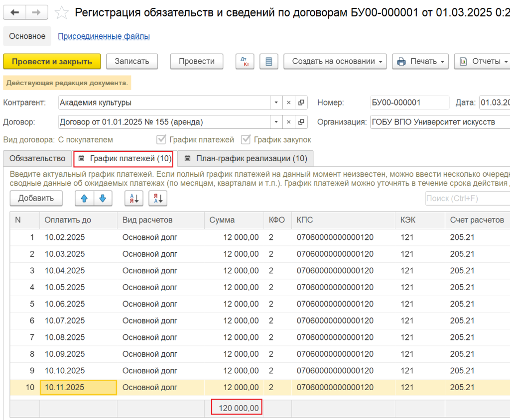Screen dimensions: 510x420
Task: Click the КФО column header
Action: tap(277, 220)
